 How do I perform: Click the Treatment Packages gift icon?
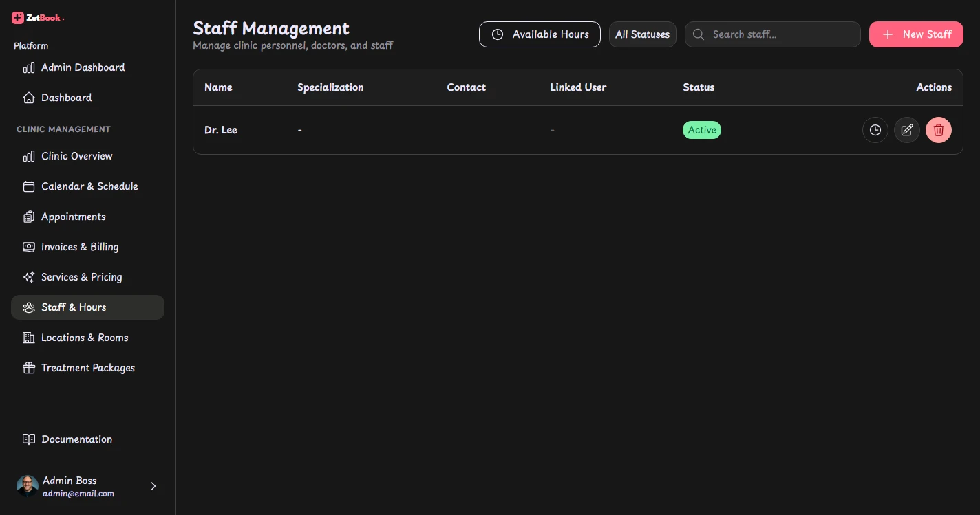point(29,368)
